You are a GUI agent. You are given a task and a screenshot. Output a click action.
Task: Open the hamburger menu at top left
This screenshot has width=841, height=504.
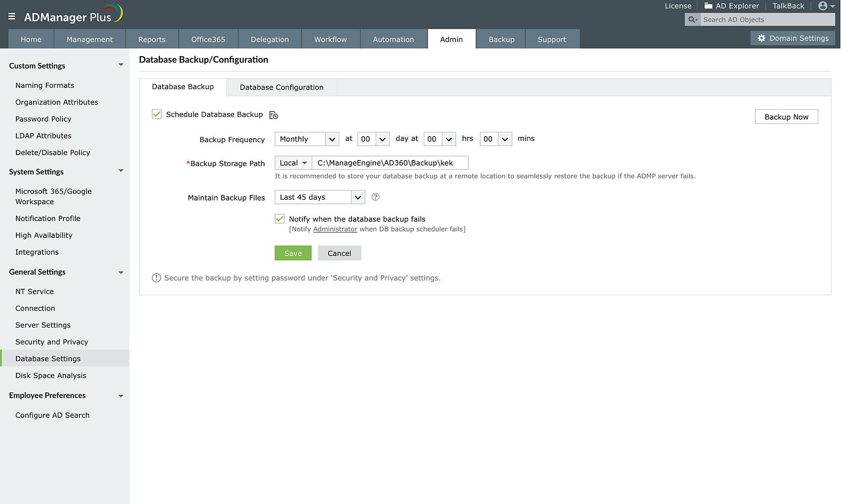12,16
